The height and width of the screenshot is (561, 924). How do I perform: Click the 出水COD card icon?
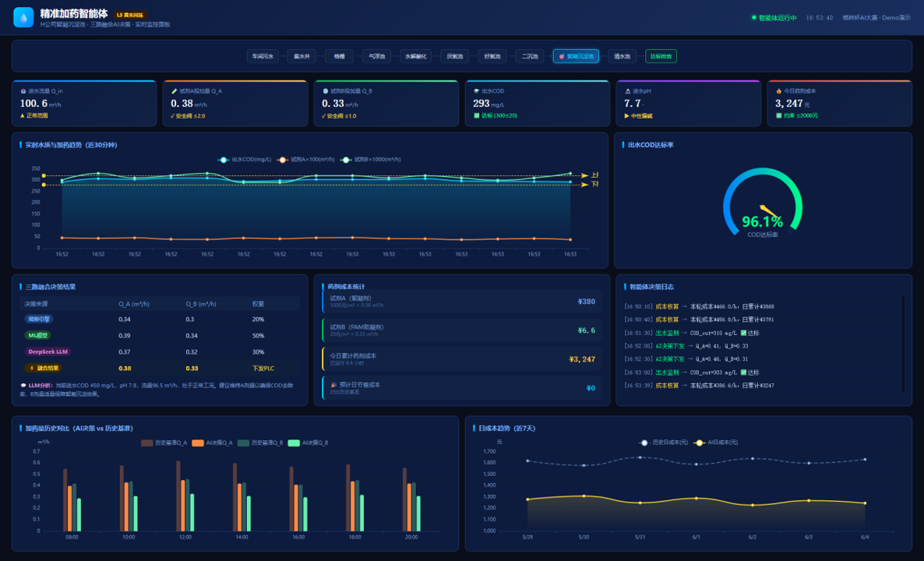476,91
